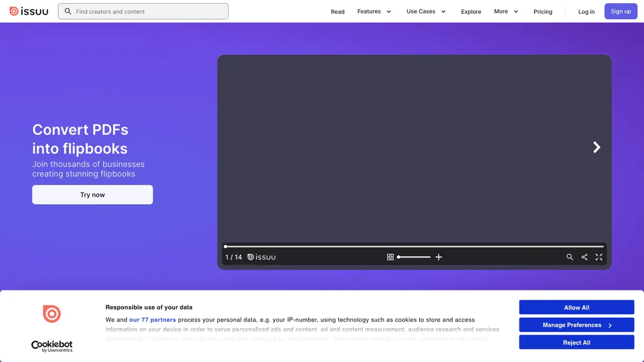Click the flipbook preview area
The width and height of the screenshot is (644, 362).
414,149
